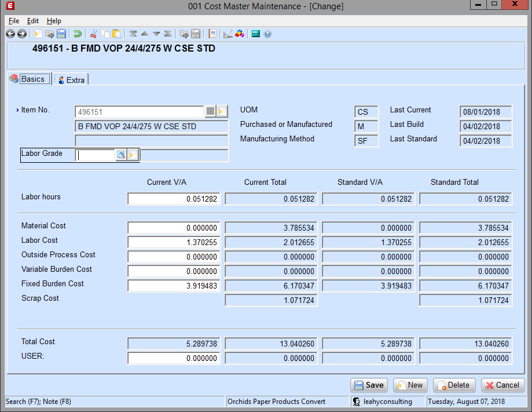Image resolution: width=532 pixels, height=412 pixels.
Task: Open the Help menu
Action: pyautogui.click(x=54, y=21)
